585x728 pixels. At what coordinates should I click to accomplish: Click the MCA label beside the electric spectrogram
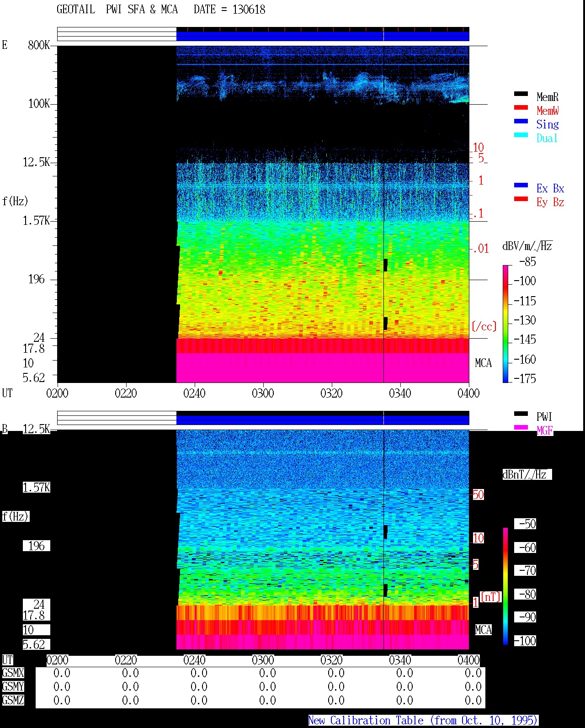pos(483,363)
